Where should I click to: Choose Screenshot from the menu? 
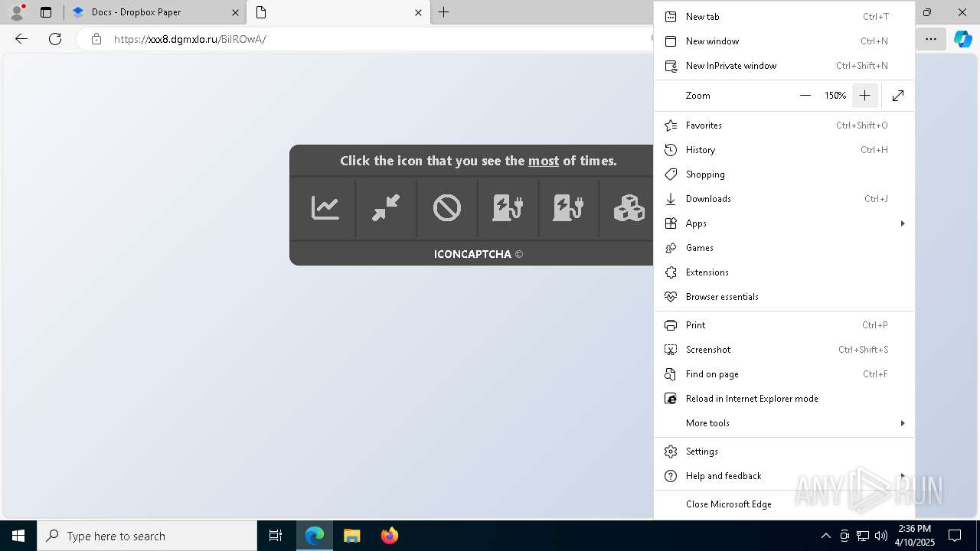784,350
